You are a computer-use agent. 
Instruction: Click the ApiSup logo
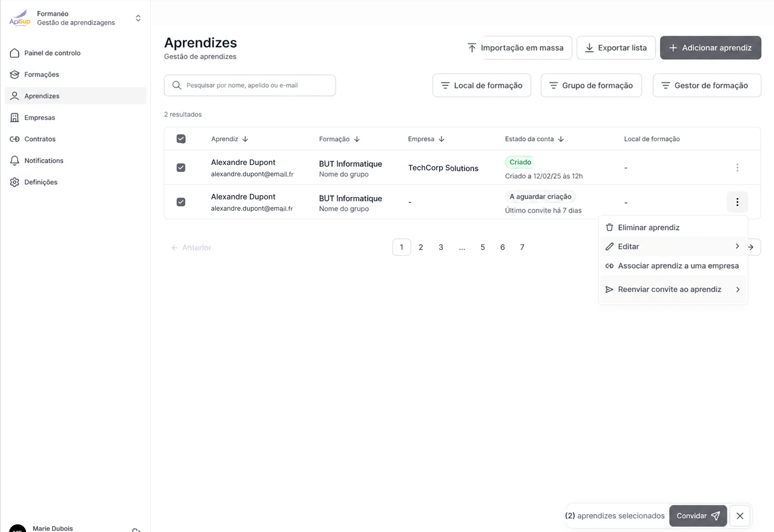(x=20, y=18)
